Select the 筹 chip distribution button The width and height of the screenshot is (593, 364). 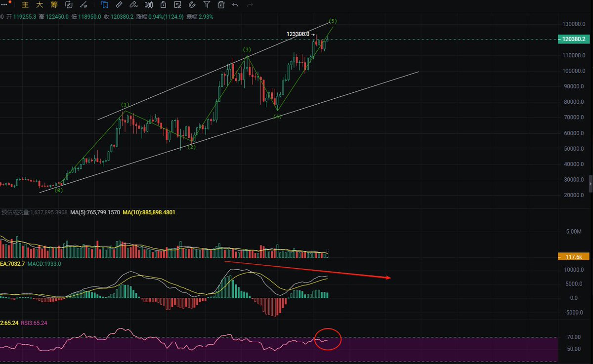coord(53,5)
